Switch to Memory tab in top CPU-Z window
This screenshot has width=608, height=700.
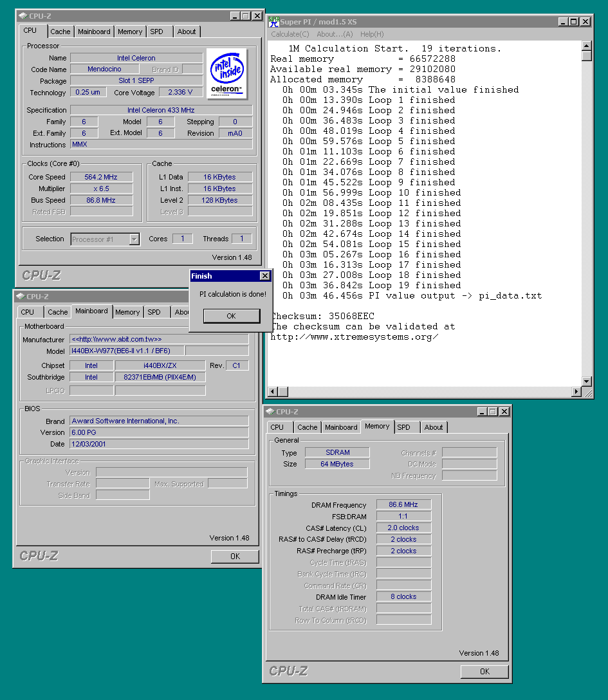(130, 32)
